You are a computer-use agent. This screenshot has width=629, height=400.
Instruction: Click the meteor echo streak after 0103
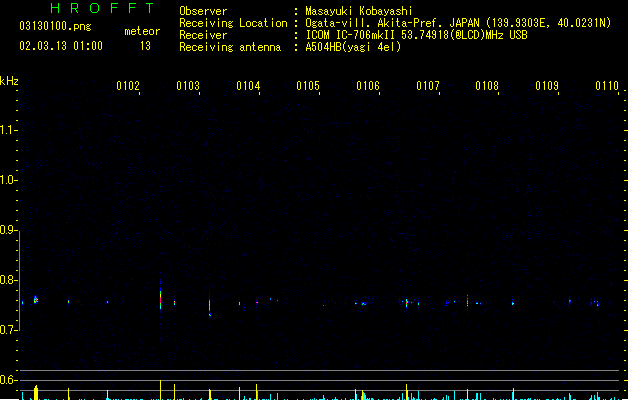209,306
